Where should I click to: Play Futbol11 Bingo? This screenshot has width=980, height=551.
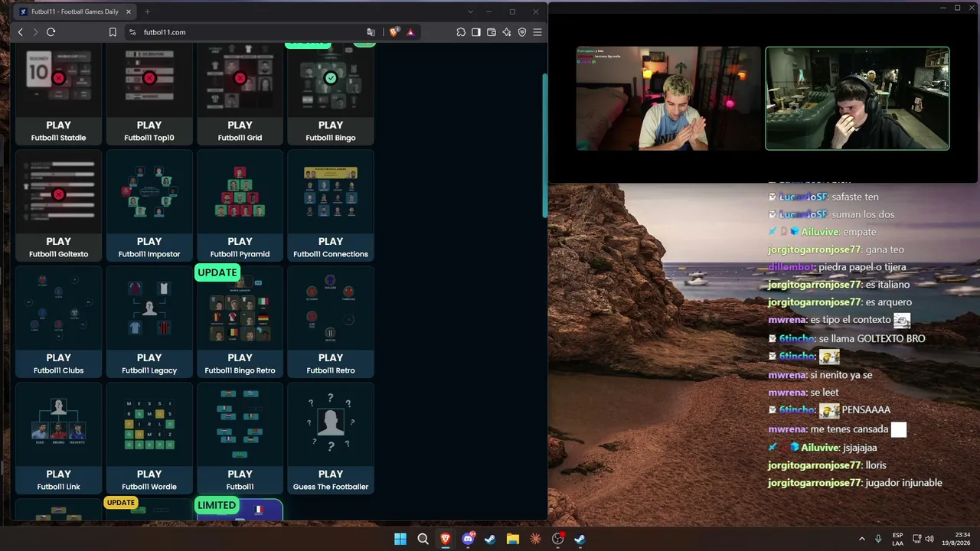(331, 93)
